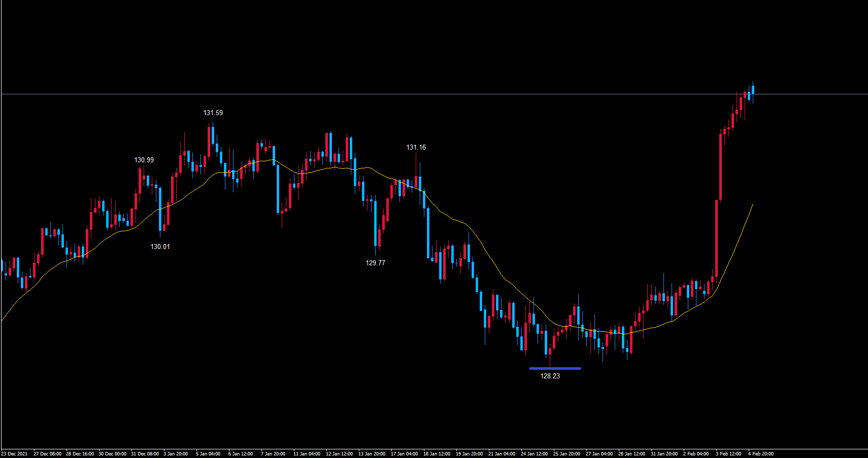Click the 23 Dec 2021 date on time axis

coord(15,453)
